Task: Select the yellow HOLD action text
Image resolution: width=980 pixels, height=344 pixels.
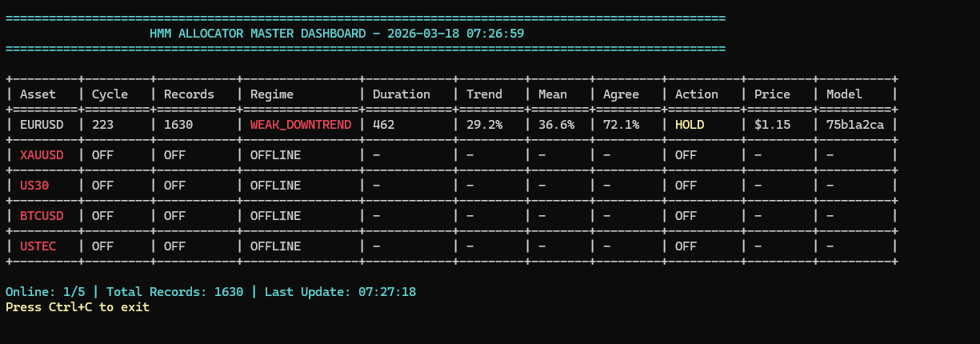Action: click(x=690, y=125)
